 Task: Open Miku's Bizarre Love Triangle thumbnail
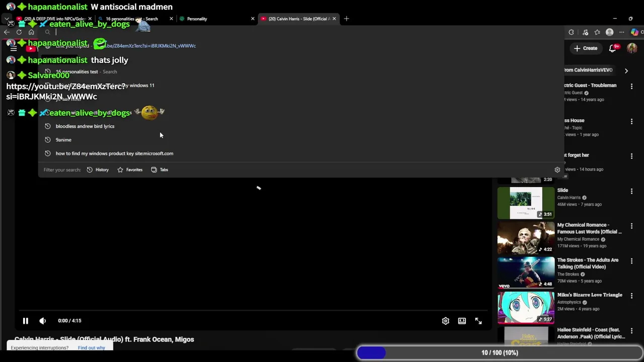(526, 308)
